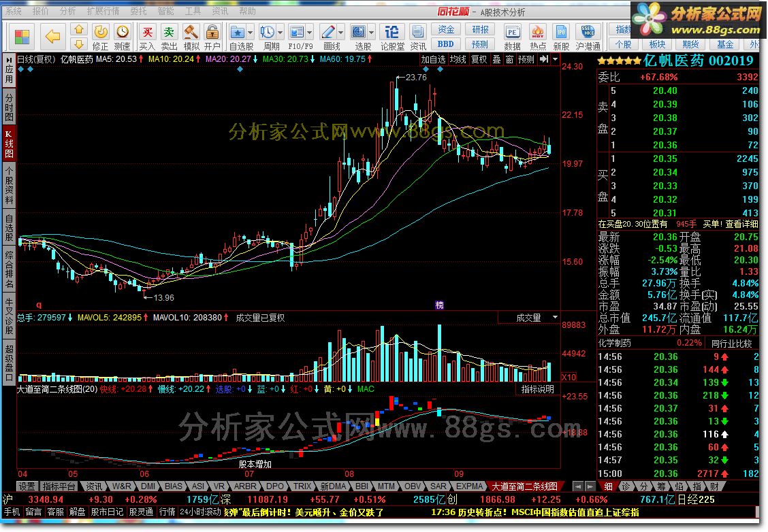Click the 资金 toolbar button

pos(446,29)
